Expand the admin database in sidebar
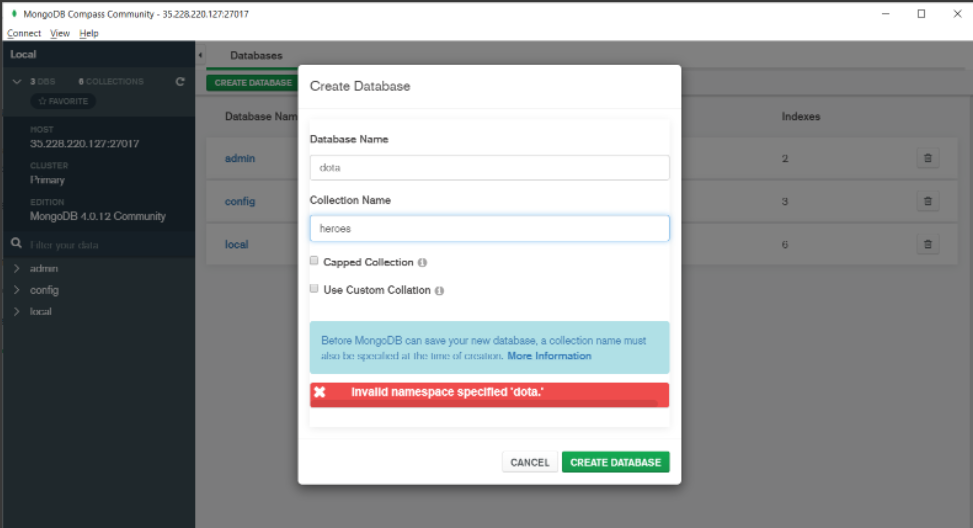Image resolution: width=973 pixels, height=528 pixels. point(17,269)
